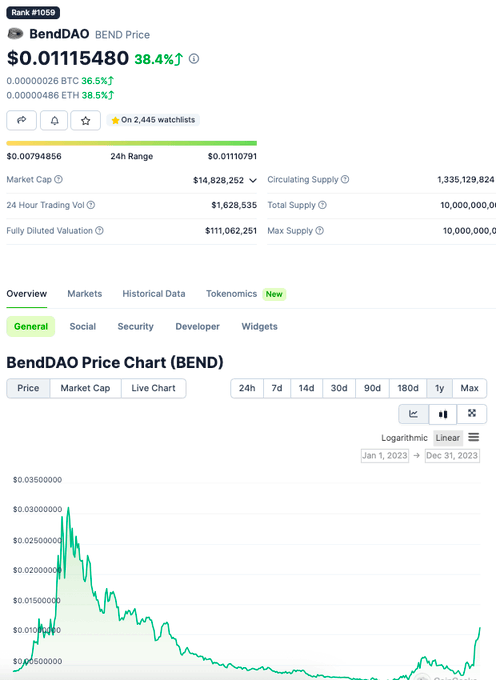
Task: Click the $0.00794856 range low value
Action: click(x=34, y=156)
